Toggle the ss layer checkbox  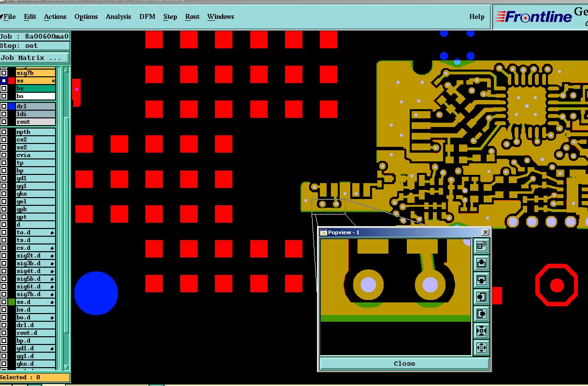click(4, 81)
